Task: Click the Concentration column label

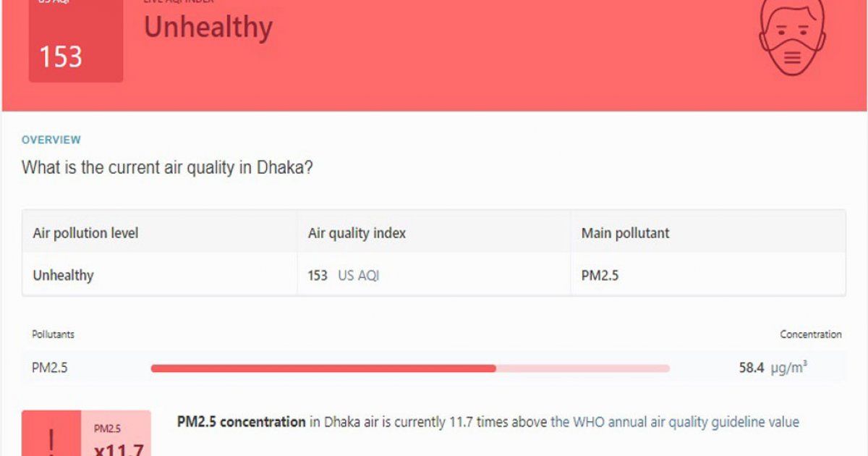Action: coord(810,334)
